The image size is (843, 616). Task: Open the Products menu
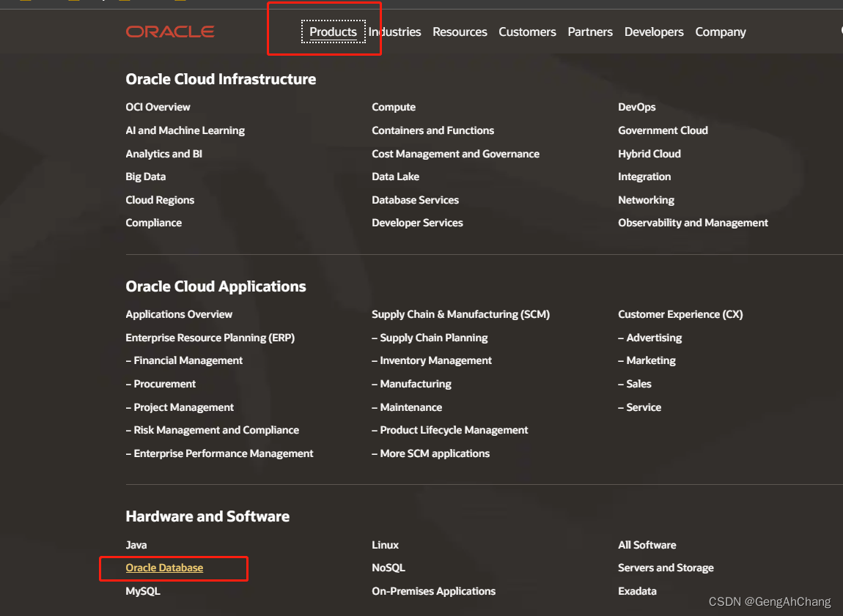(x=334, y=31)
